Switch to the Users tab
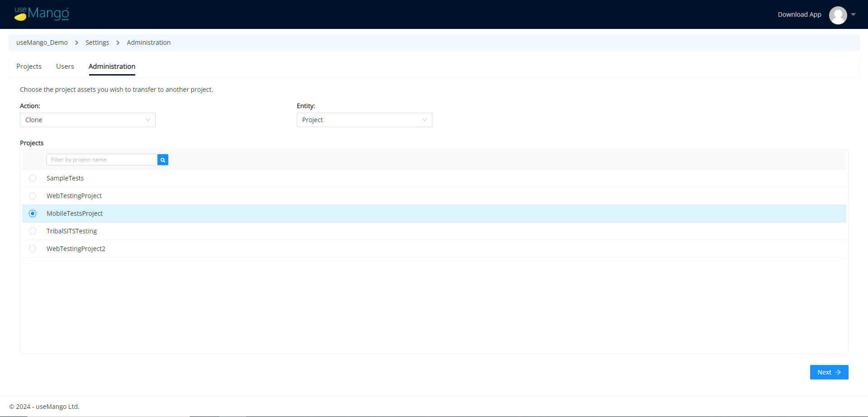 tap(65, 66)
